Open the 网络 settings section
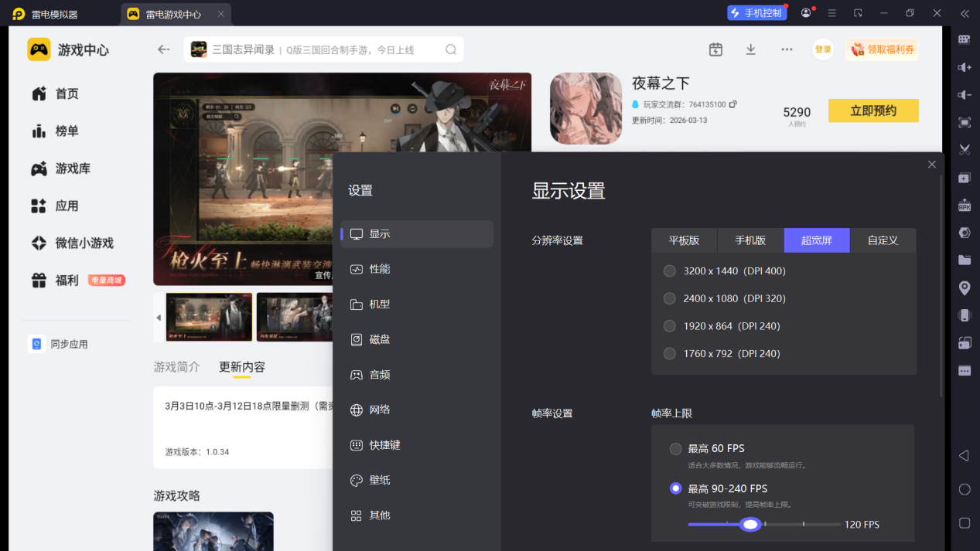Image resolution: width=980 pixels, height=551 pixels. click(x=417, y=410)
